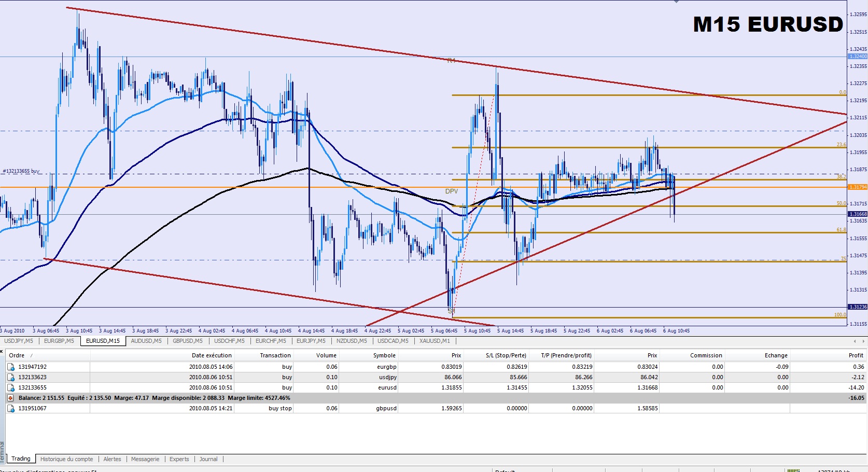868x472 pixels.
Task: Click the Symbole column header
Action: click(x=384, y=355)
